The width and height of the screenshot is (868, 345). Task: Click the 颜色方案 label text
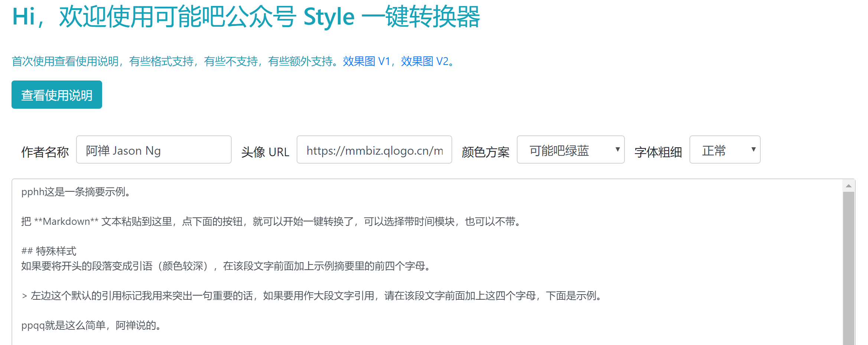[485, 152]
